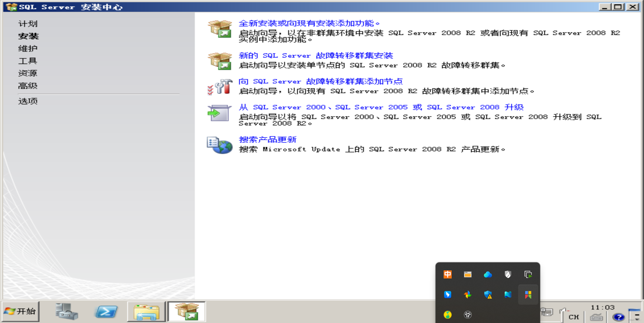Open Server Manager from taskbar
The width and height of the screenshot is (644, 323).
coord(66,312)
